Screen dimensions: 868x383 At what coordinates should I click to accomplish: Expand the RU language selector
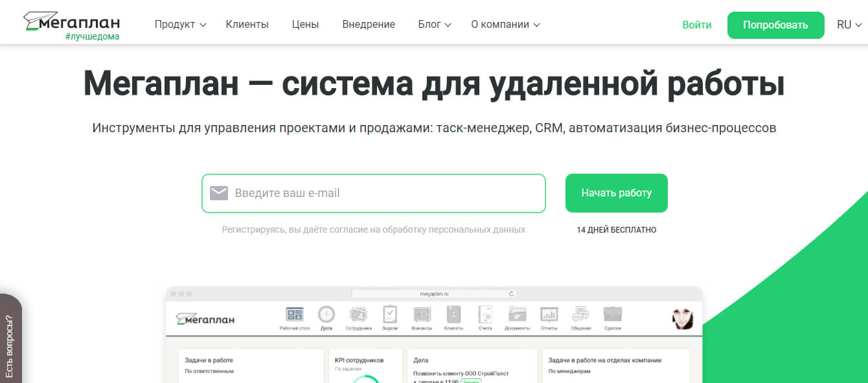pos(849,24)
